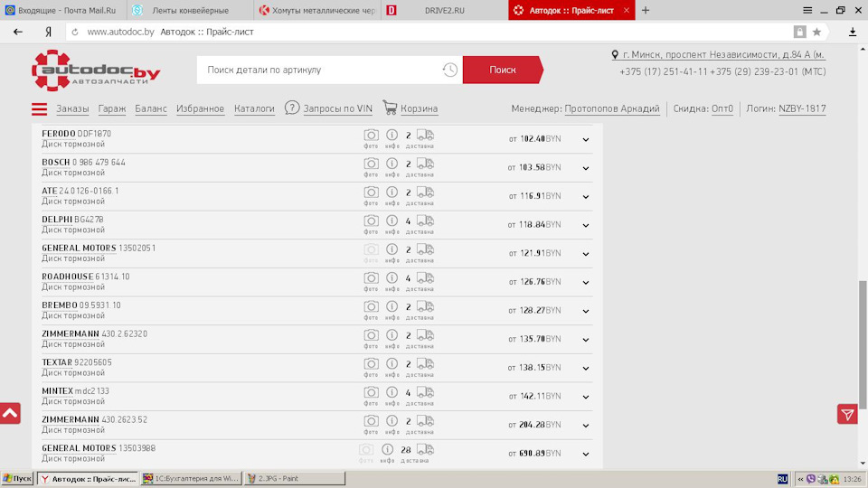The image size is (868, 488).
Task: Expand the TEXTAR 138.15 BYN row
Action: click(586, 369)
